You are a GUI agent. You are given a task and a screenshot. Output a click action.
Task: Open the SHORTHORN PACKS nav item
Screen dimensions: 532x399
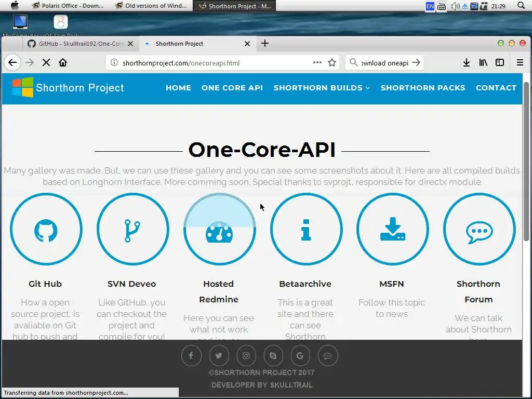(423, 87)
